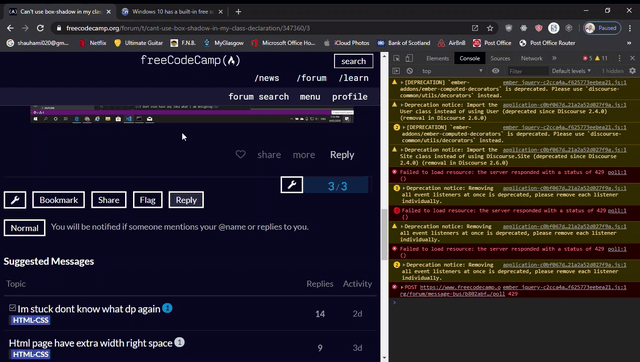Show more DevTools tabs via double chevron
The height and width of the screenshot is (362, 640).
(554, 58)
